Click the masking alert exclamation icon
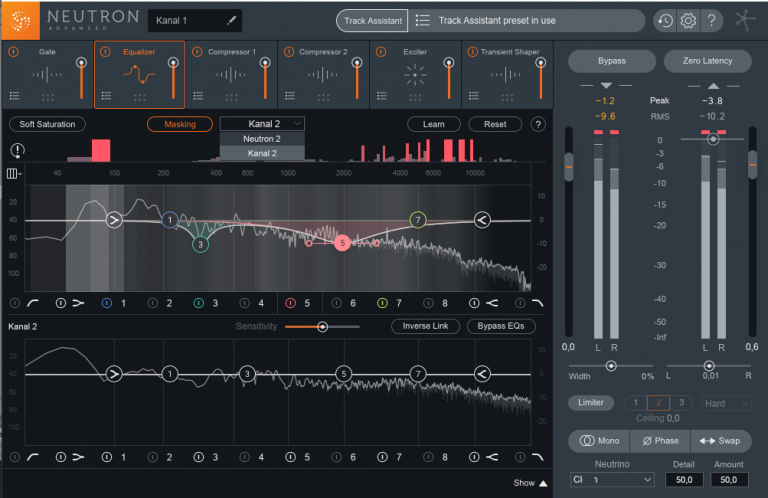 18,151
